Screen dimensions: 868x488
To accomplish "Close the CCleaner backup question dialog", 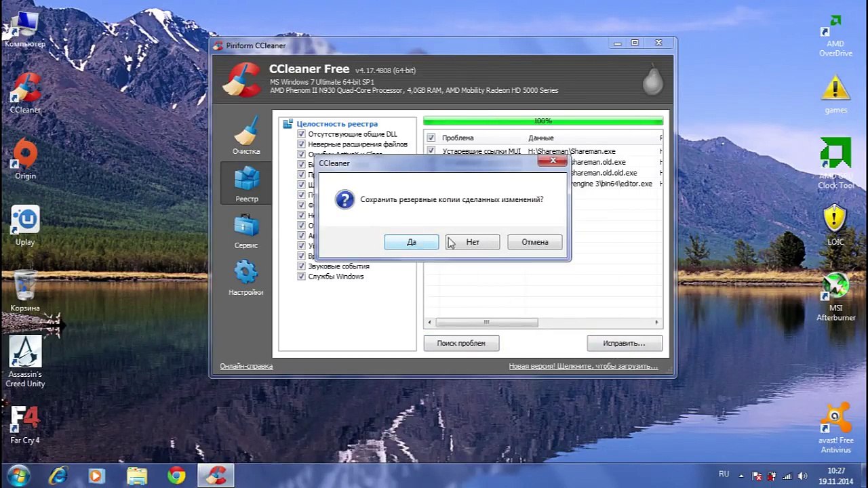I will click(553, 161).
